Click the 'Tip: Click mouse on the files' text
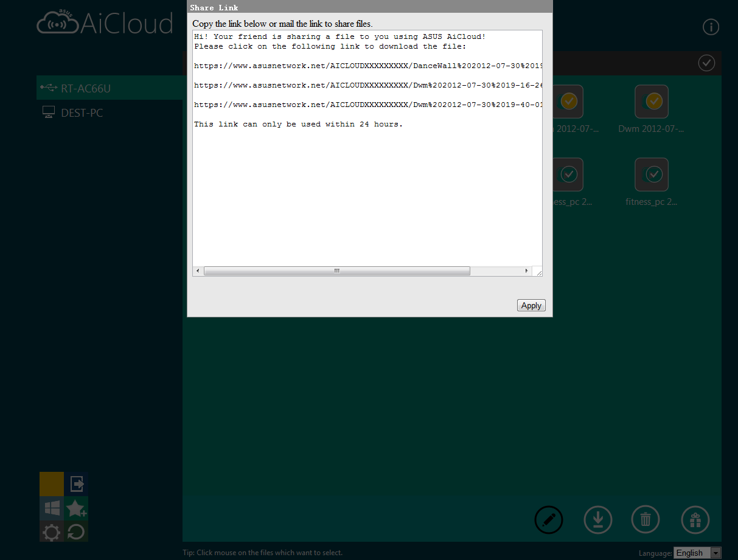Image resolution: width=738 pixels, height=560 pixels. tap(262, 553)
